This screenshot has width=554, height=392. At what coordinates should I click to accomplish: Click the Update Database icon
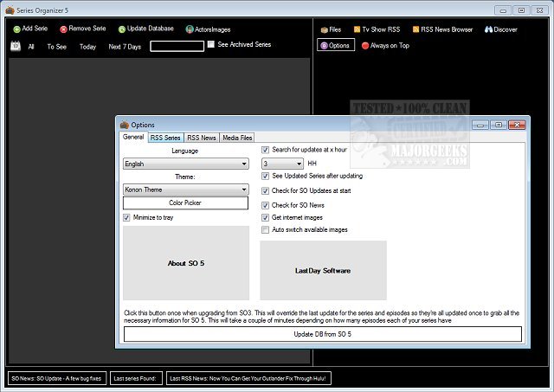point(122,29)
